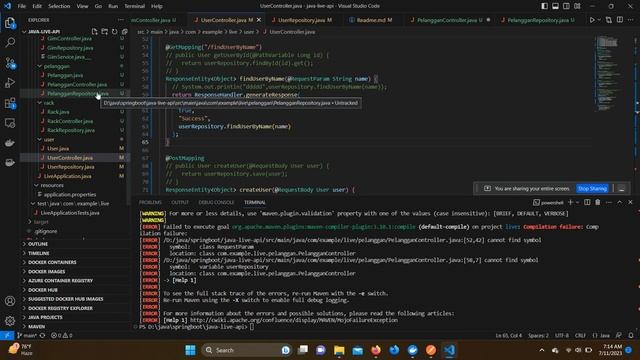Hide the screen sharing bar
This screenshot has height=360, width=640.
[x=621, y=189]
